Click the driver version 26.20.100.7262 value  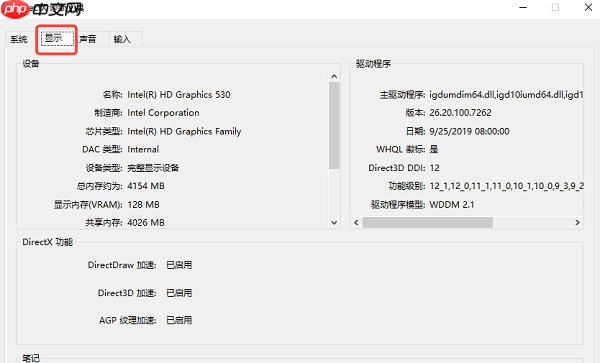coord(460,112)
